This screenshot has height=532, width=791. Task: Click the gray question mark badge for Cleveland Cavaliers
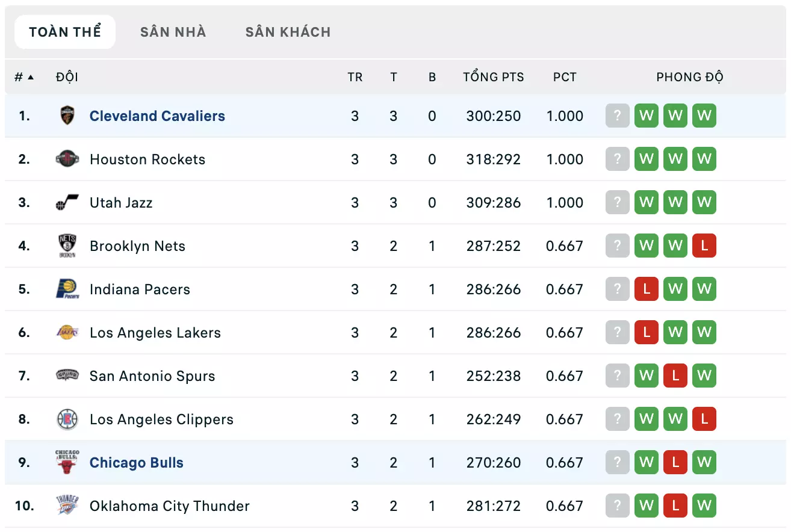618,116
